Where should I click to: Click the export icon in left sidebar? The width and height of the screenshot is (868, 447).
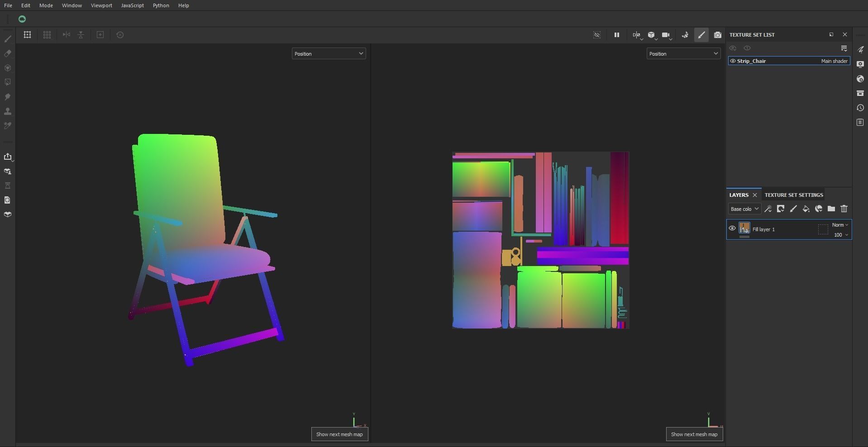coord(8,157)
